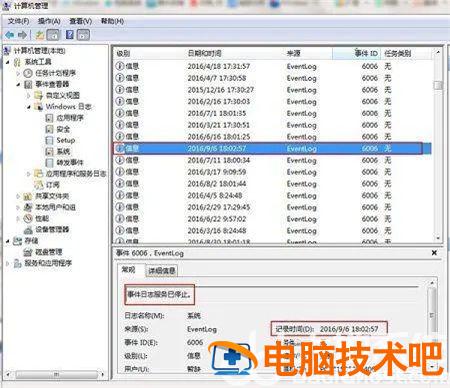This screenshot has height=388, width=450.
Task: Select 存储 node
Action: [31, 241]
